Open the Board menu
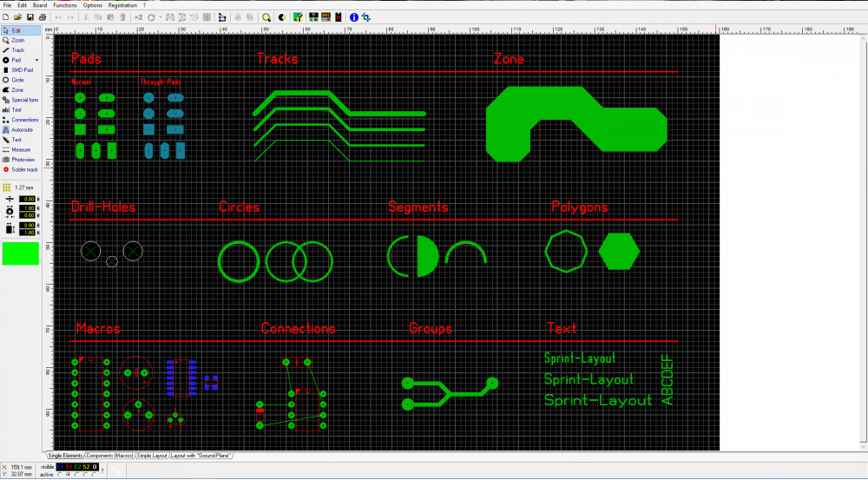 (40, 5)
